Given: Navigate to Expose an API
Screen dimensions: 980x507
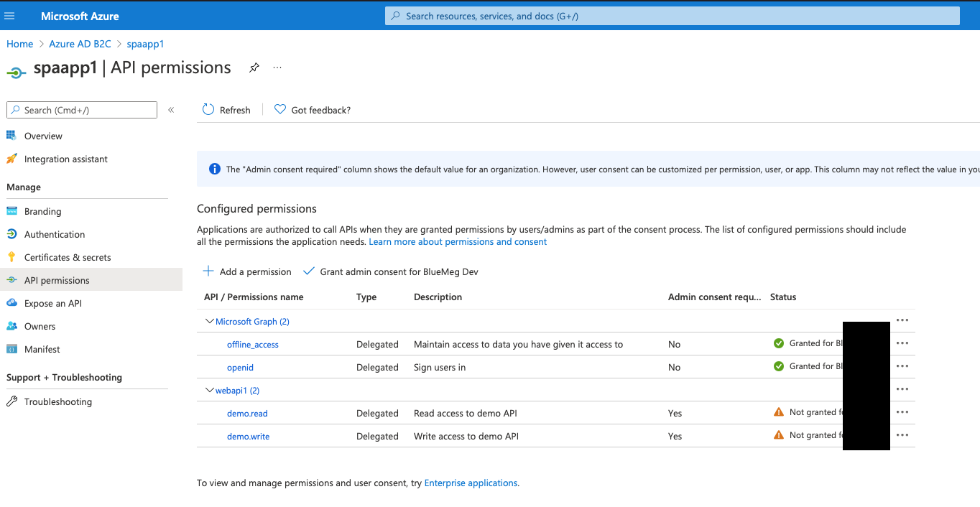Looking at the screenshot, I should (53, 302).
